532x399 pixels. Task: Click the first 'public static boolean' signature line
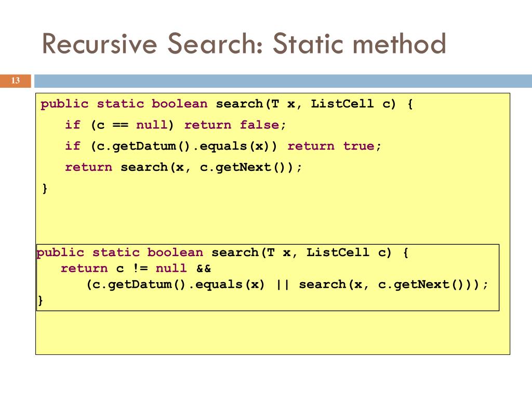(x=227, y=104)
